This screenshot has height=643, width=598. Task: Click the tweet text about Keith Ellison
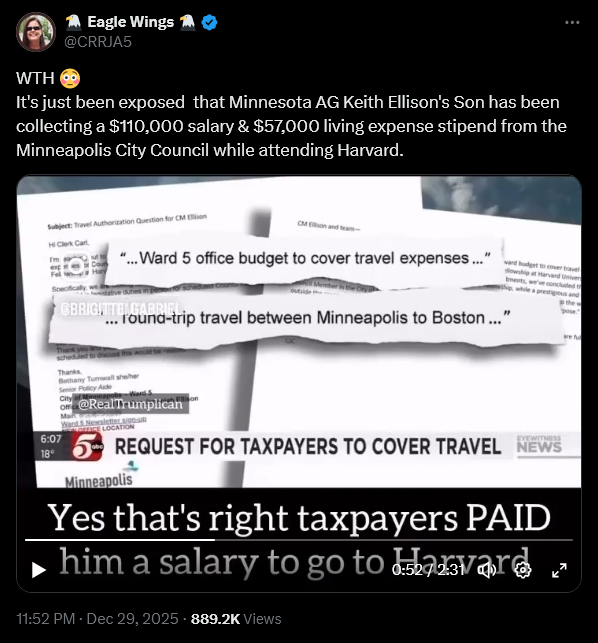tap(291, 126)
